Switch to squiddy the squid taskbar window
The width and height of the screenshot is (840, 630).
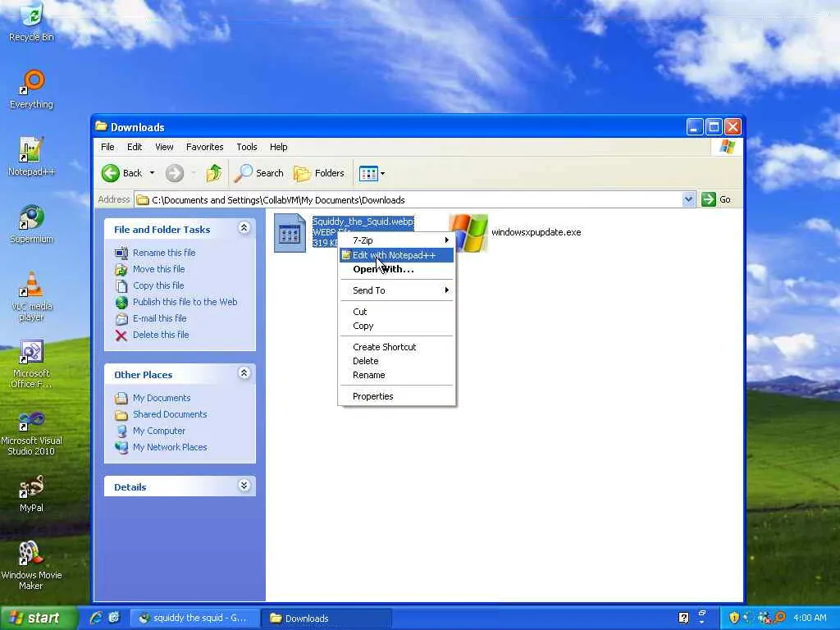tap(194, 619)
